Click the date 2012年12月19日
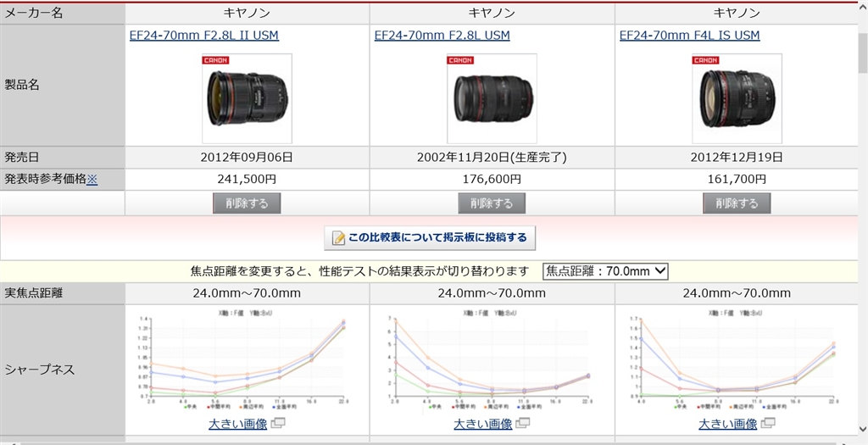The width and height of the screenshot is (868, 445). click(x=737, y=157)
